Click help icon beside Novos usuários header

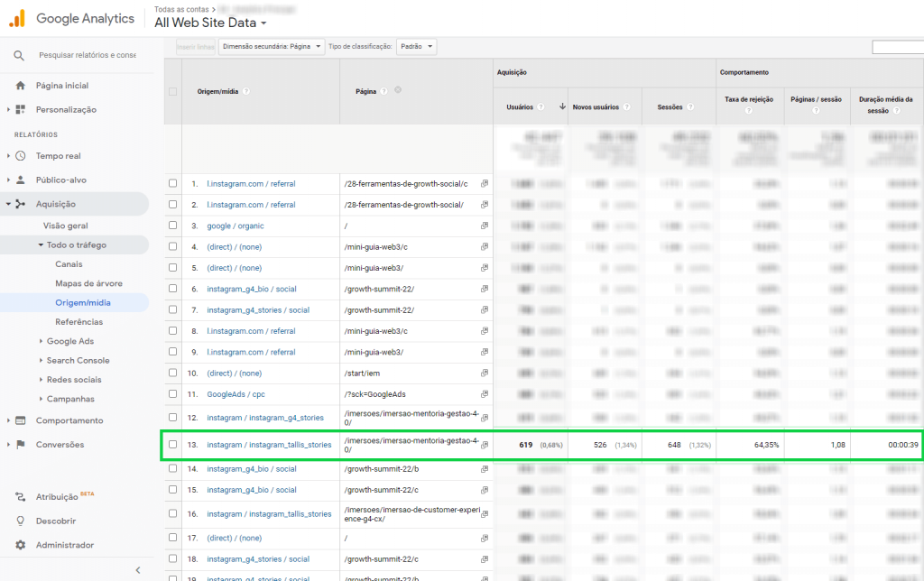627,107
